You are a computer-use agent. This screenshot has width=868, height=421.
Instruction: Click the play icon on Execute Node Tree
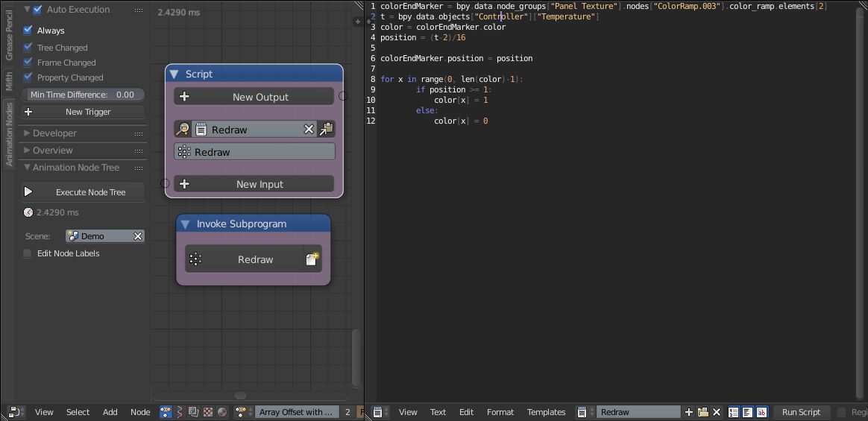click(28, 192)
